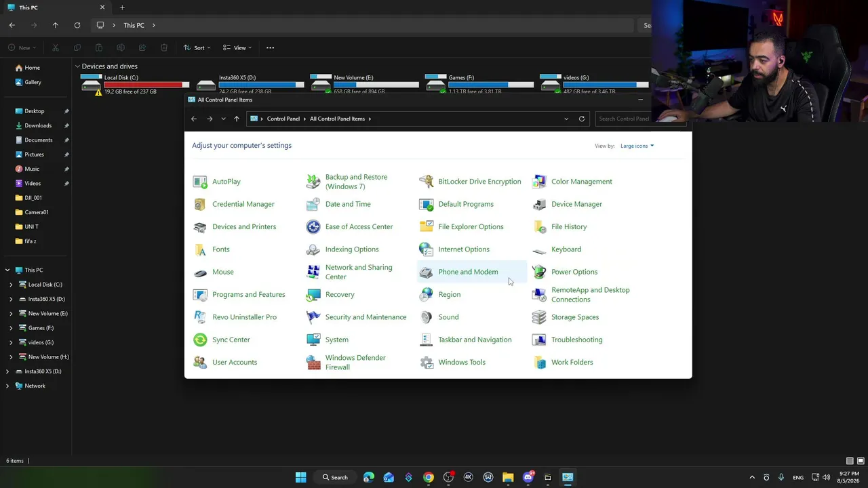The image size is (868, 488).
Task: Open the Control Panel recent locations dropdown
Action: tap(223, 119)
